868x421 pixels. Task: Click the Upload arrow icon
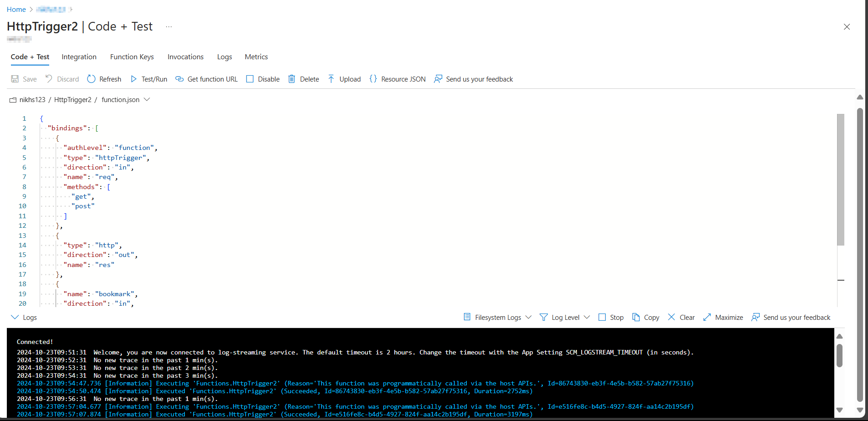click(331, 79)
